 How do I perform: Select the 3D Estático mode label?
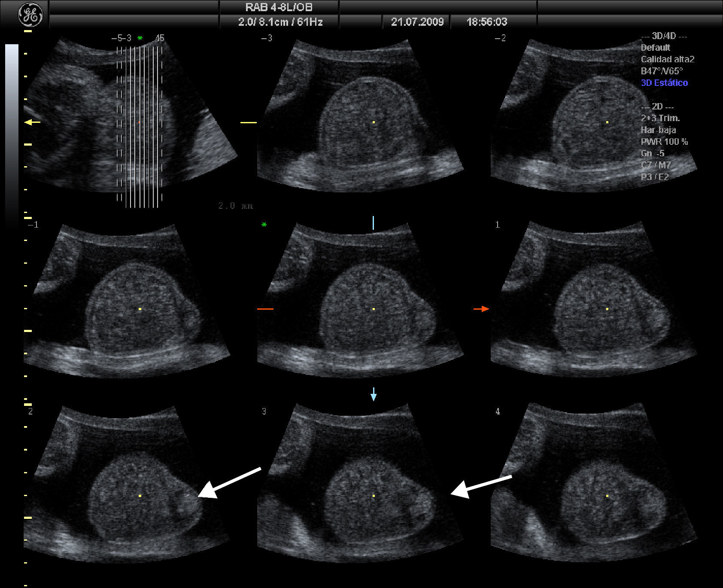[x=664, y=82]
